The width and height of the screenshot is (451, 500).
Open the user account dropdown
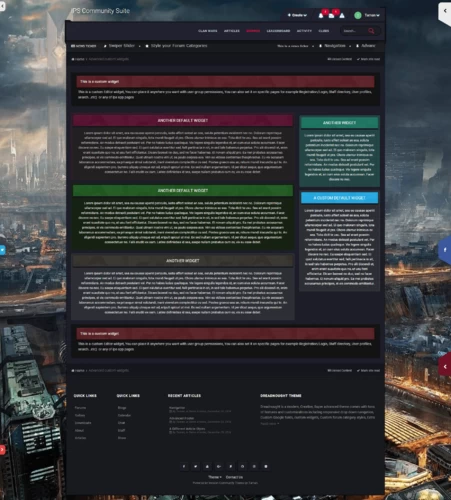click(367, 15)
